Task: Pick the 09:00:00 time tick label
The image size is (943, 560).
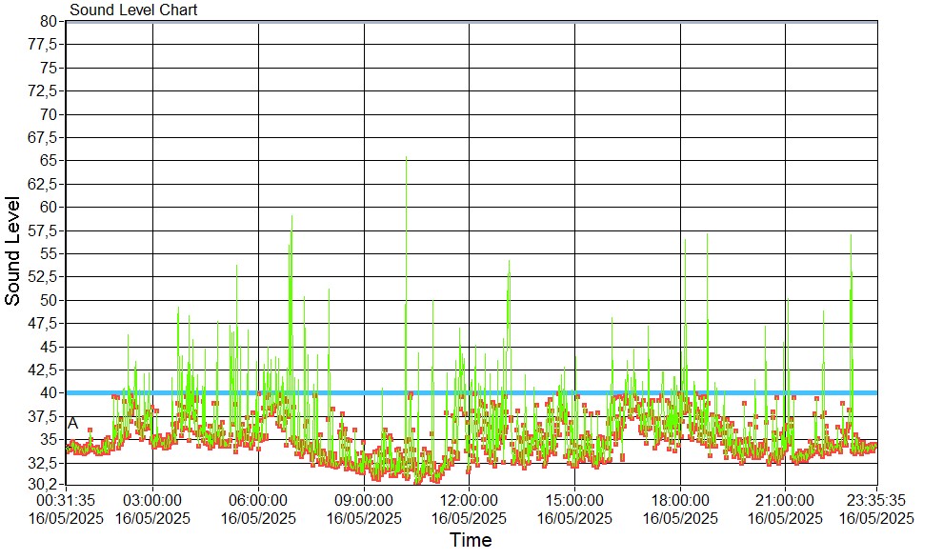Action: point(364,500)
